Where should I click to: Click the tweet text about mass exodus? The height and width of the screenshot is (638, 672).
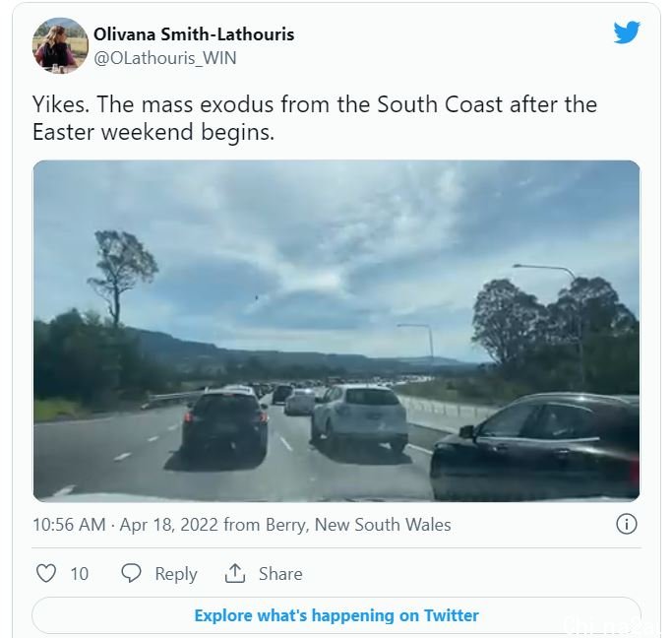(x=315, y=118)
